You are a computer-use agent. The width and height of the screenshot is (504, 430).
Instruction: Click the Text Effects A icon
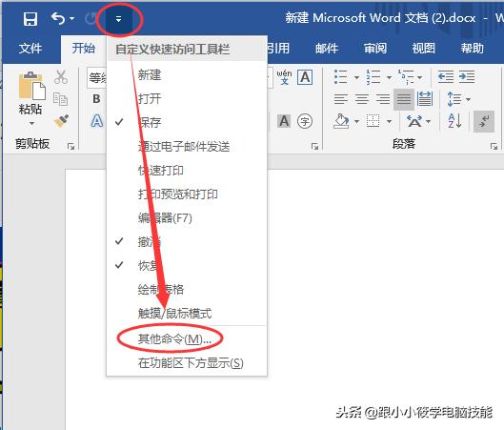(97, 121)
